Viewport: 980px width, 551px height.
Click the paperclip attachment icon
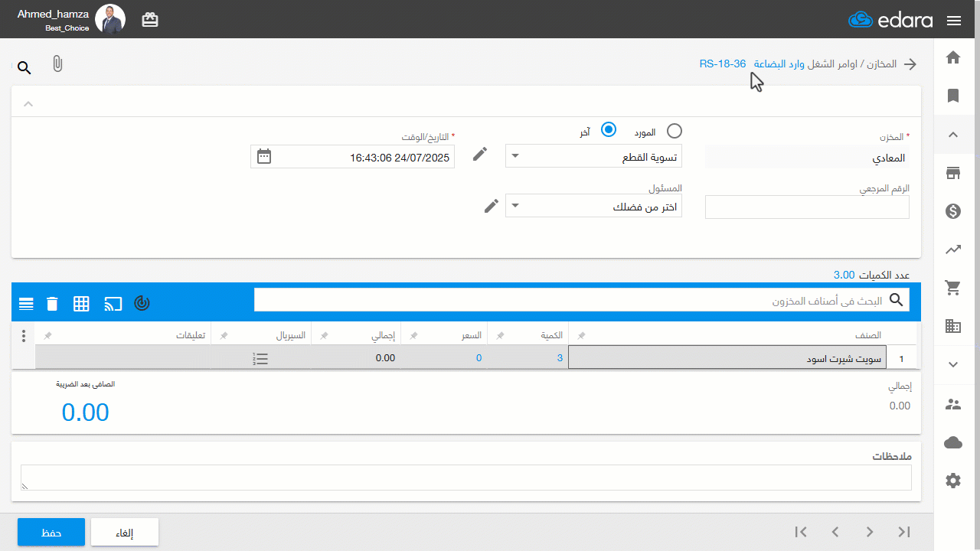(57, 64)
